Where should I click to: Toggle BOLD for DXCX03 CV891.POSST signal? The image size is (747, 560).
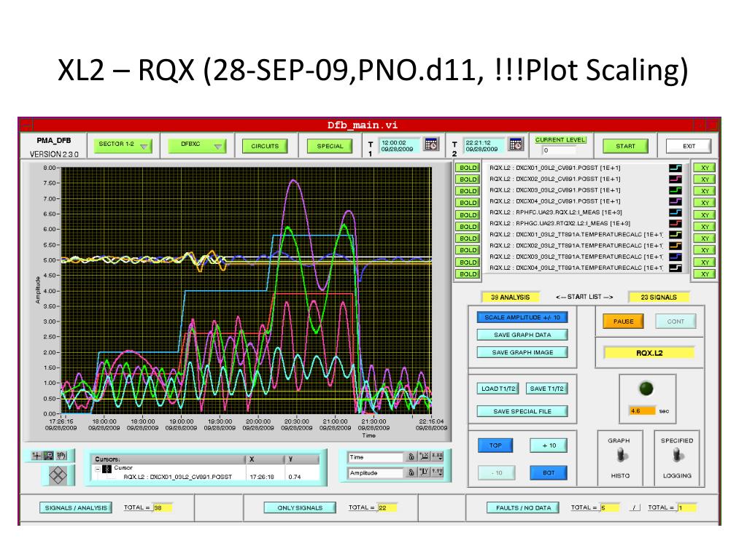tap(468, 191)
